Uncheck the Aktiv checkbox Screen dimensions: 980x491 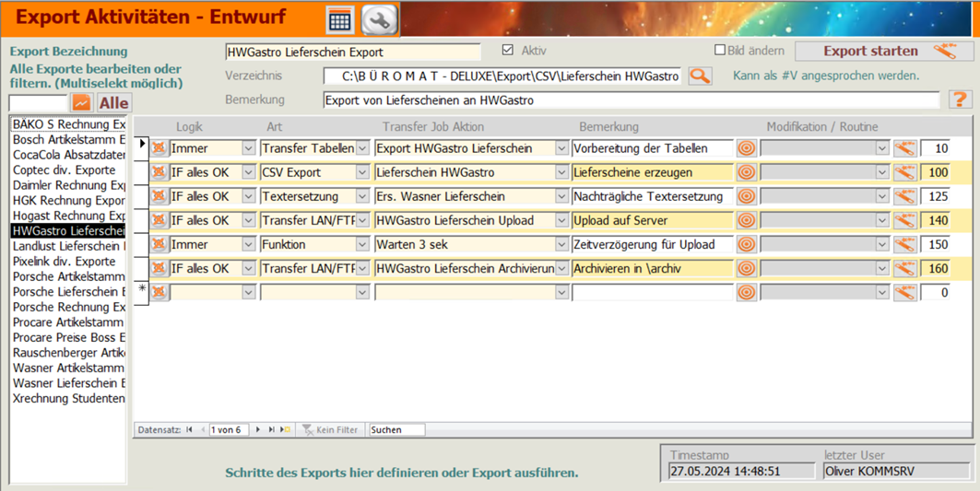pos(507,51)
